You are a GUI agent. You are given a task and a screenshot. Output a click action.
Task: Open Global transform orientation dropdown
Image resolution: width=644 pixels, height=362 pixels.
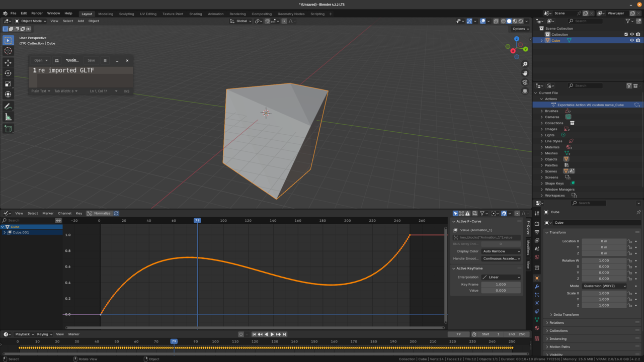(x=241, y=21)
